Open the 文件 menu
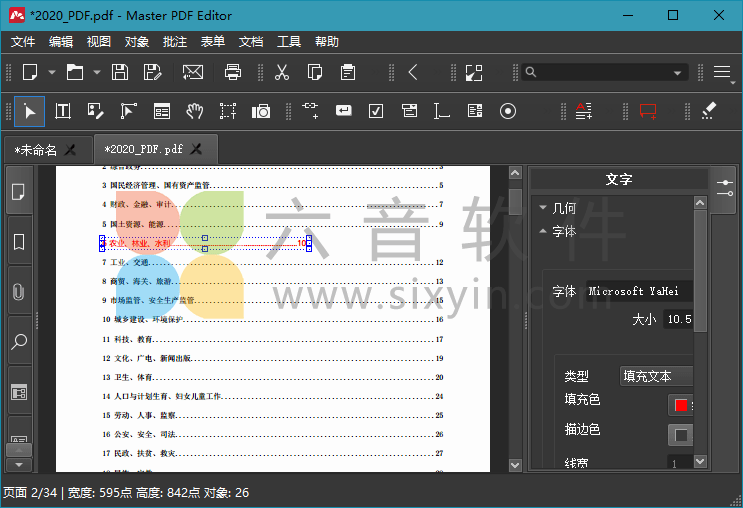 pyautogui.click(x=23, y=42)
